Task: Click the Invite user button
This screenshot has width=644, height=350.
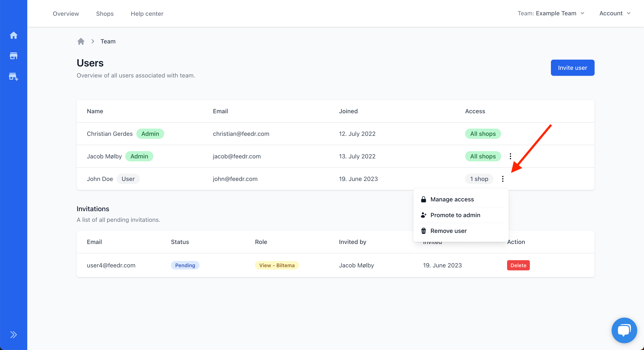Action: point(572,67)
